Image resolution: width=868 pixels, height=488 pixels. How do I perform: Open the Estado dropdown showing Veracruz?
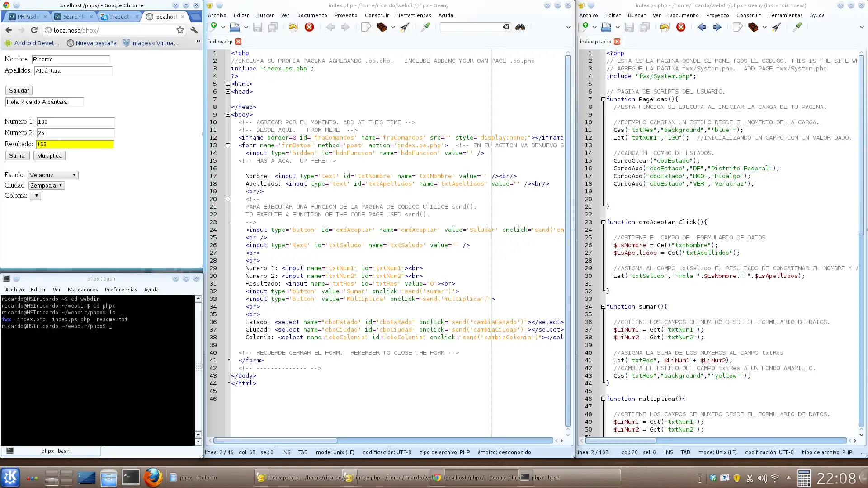[53, 175]
